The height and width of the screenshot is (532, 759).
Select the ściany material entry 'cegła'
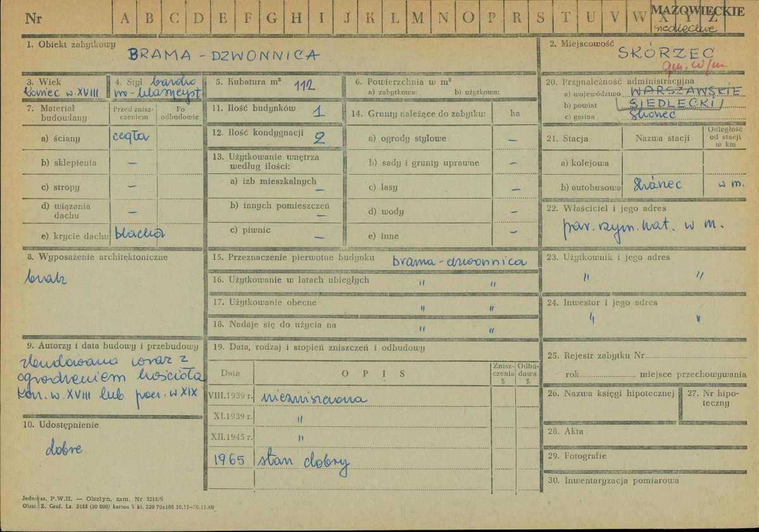[x=130, y=136]
